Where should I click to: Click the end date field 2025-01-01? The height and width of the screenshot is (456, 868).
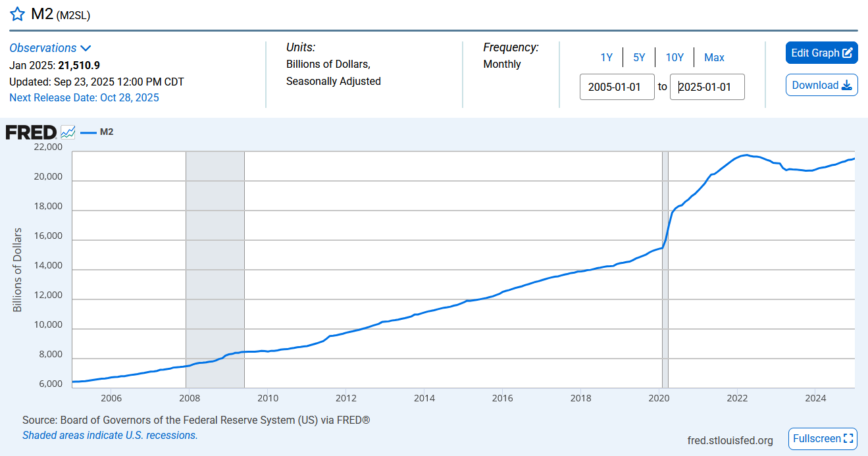[707, 87]
